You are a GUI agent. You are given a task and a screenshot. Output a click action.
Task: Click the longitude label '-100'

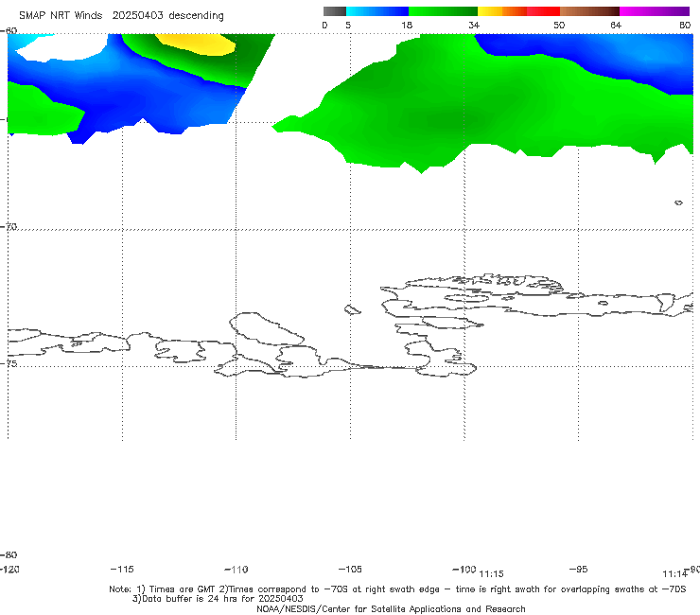click(x=464, y=569)
